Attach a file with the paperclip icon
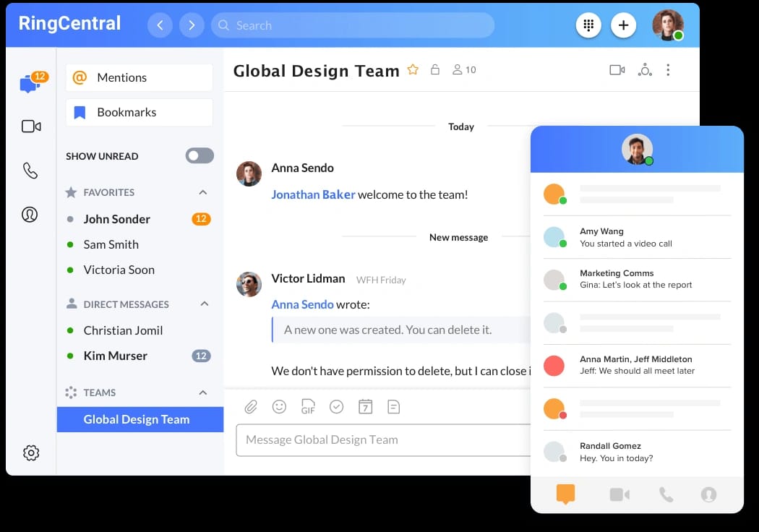759x532 pixels. (251, 407)
